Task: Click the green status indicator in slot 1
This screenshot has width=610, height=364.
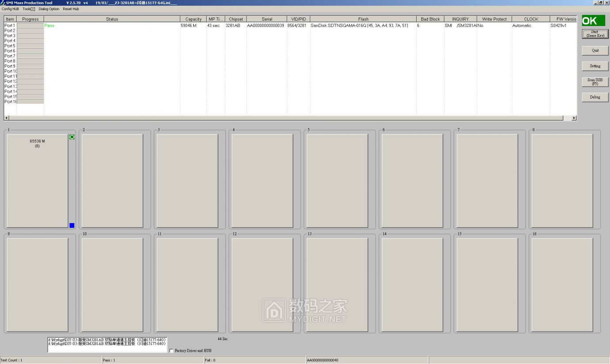Action: pyautogui.click(x=72, y=137)
